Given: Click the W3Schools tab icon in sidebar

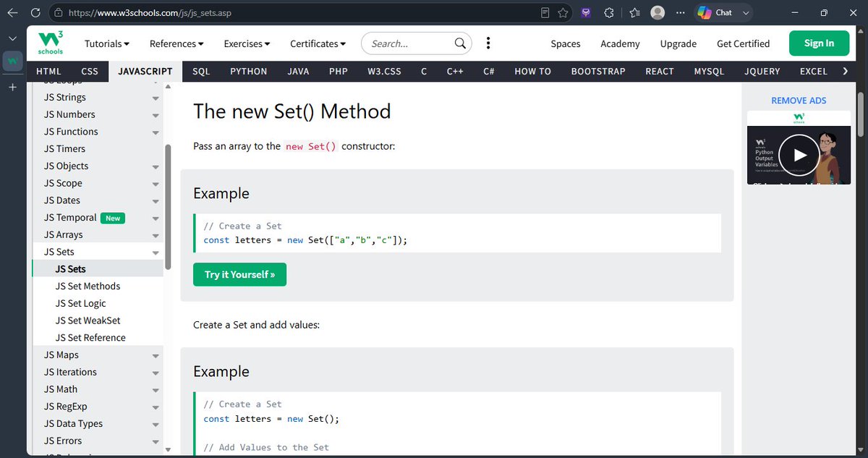Looking at the screenshot, I should click(x=12, y=62).
